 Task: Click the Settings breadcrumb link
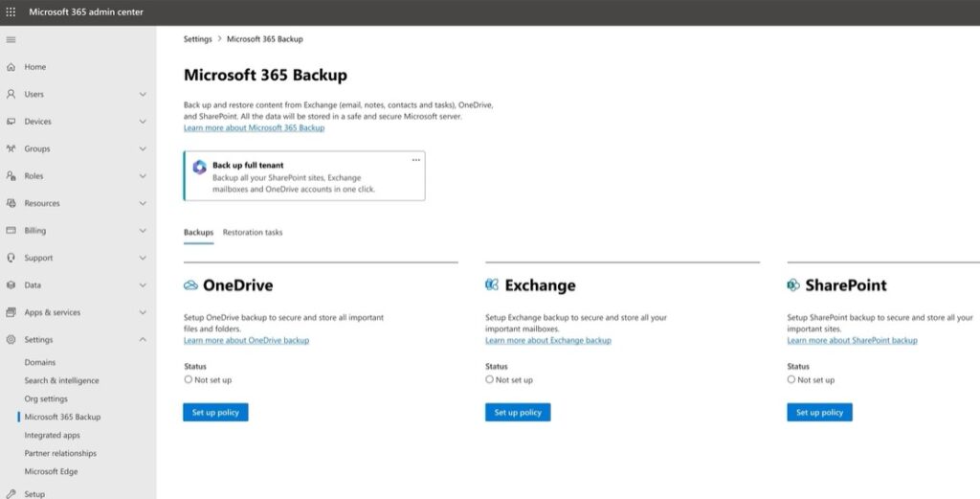(x=197, y=38)
